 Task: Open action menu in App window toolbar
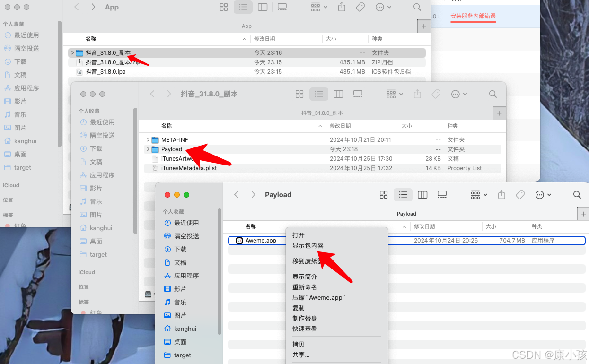(383, 7)
